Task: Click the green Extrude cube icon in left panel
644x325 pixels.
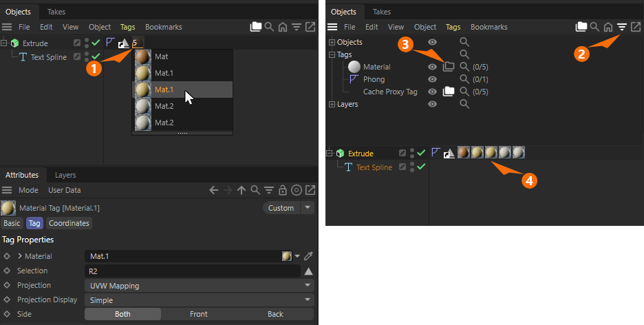Action: pos(14,43)
